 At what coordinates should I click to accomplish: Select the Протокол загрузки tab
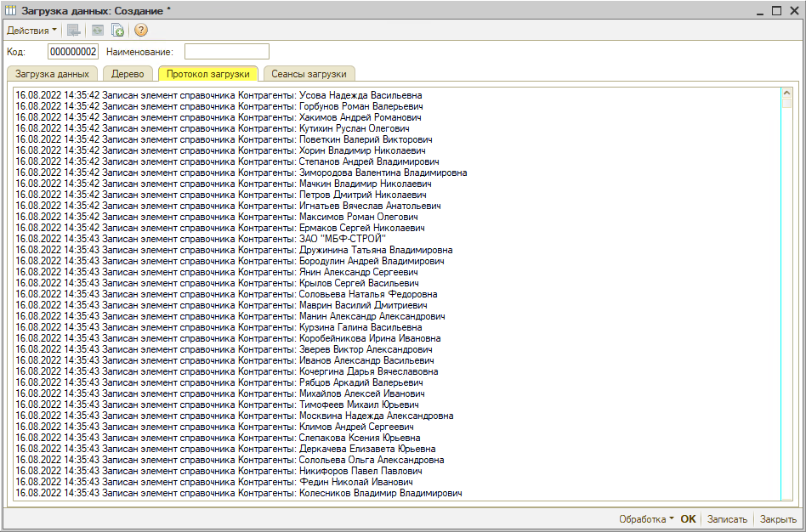coord(207,74)
